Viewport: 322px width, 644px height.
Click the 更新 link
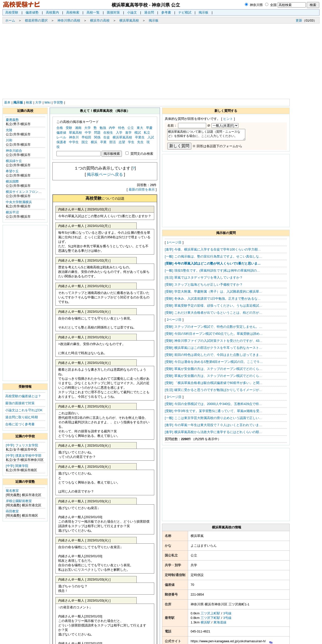299,21
